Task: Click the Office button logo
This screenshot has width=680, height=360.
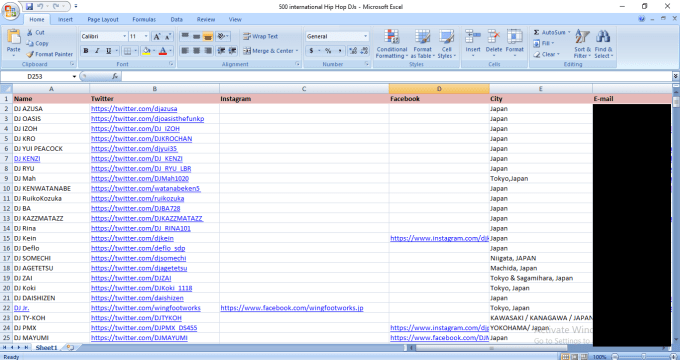Action: (x=10, y=10)
